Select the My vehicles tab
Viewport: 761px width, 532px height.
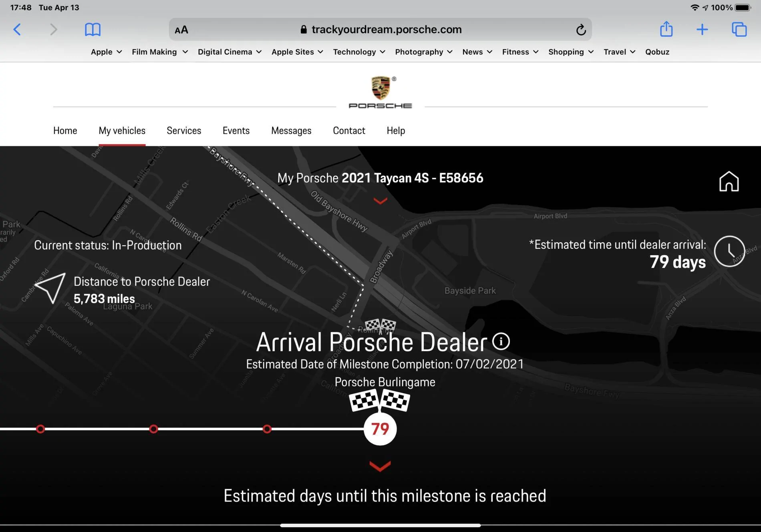tap(122, 131)
